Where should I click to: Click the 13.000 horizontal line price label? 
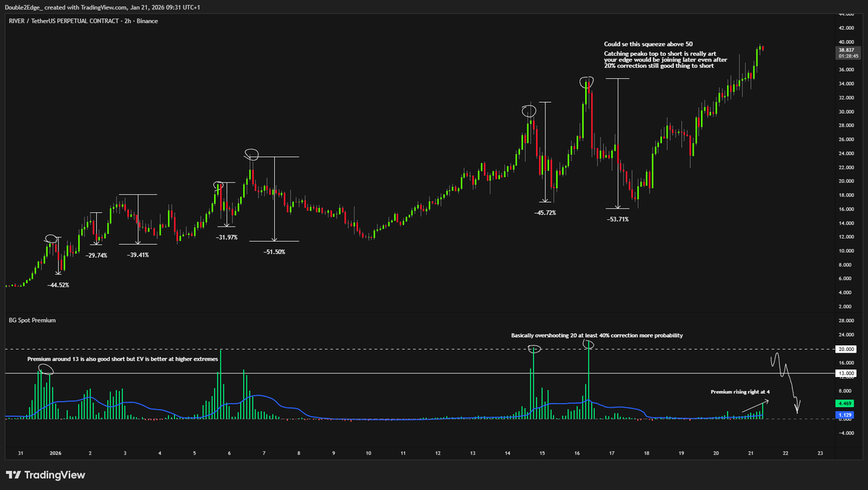point(846,373)
